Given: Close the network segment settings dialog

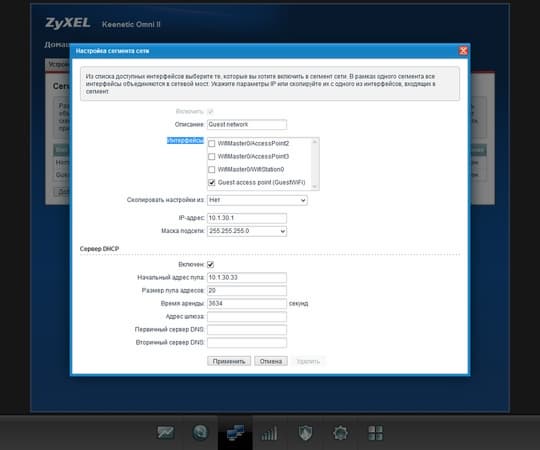Looking at the screenshot, I should tap(463, 51).
